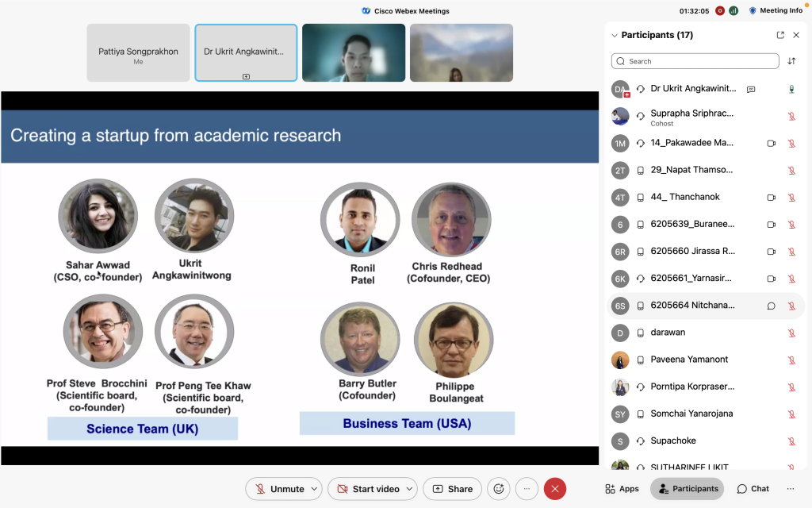Open more options ellipsis in meeting controls
This screenshot has width=812, height=508.
[x=527, y=489]
